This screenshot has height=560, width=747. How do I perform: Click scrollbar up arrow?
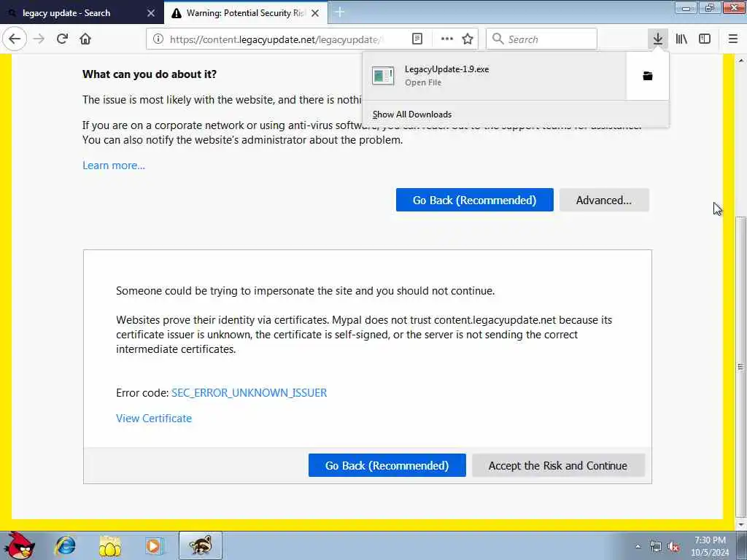[740, 61]
